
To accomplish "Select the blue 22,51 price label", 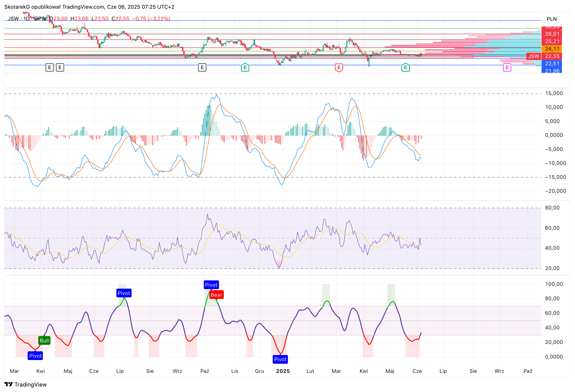I will click(x=552, y=64).
